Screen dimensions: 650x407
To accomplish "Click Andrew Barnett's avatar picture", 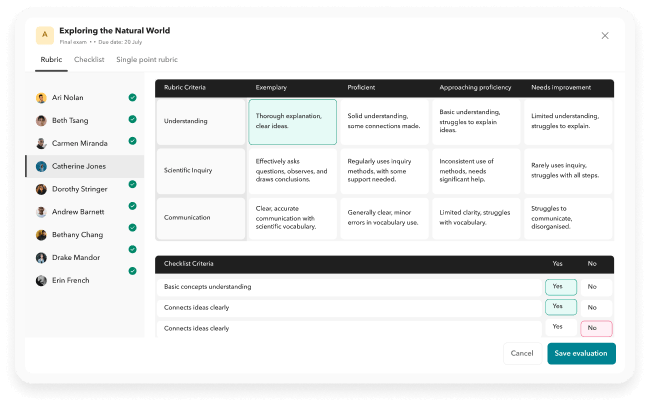I will click(41, 212).
